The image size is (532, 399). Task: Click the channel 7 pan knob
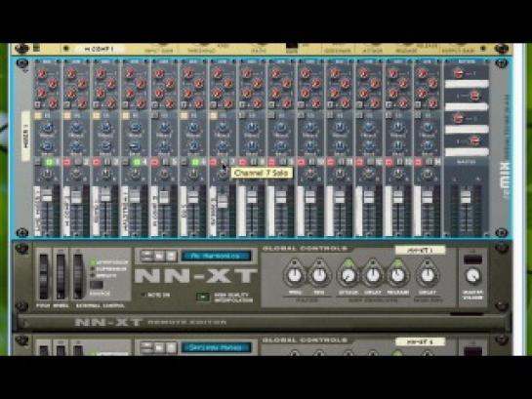223,175
